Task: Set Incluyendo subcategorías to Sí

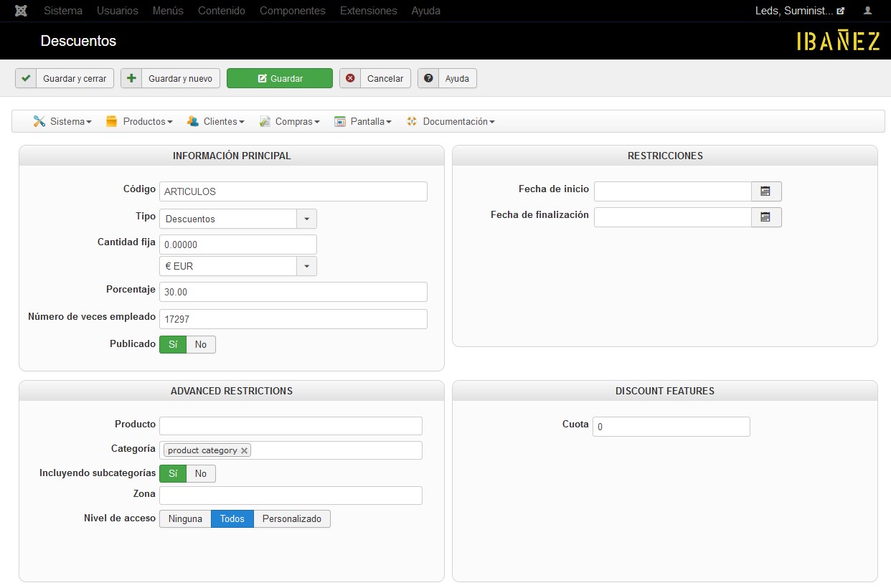Action: coord(172,473)
